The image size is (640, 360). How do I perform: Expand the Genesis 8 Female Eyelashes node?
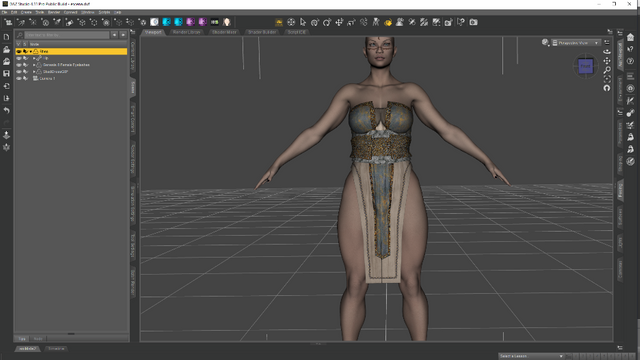pos(34,65)
